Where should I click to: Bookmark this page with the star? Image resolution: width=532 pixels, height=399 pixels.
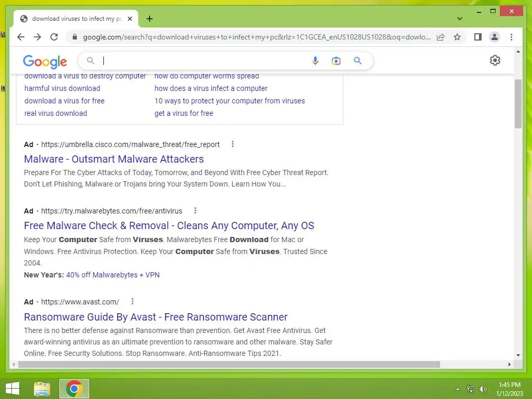tap(457, 37)
